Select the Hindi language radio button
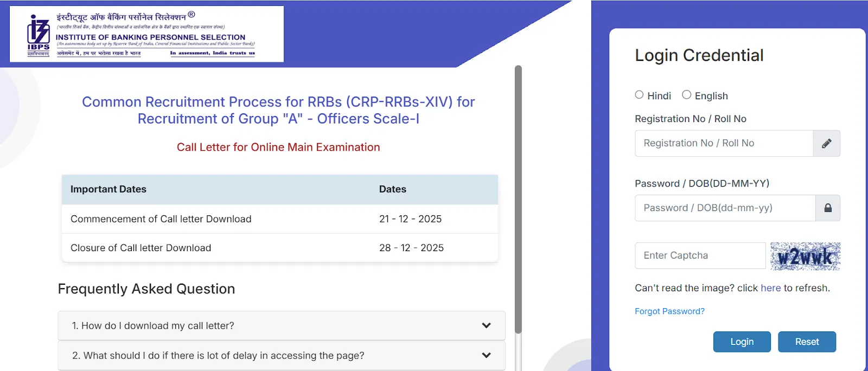Viewport: 868px width, 371px height. [639, 95]
